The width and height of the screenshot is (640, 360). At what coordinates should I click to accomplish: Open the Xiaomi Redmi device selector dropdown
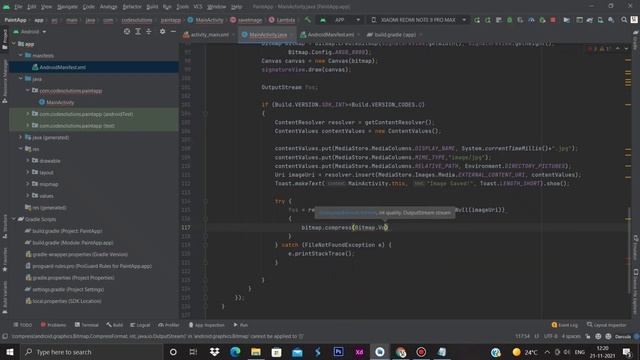click(x=418, y=20)
